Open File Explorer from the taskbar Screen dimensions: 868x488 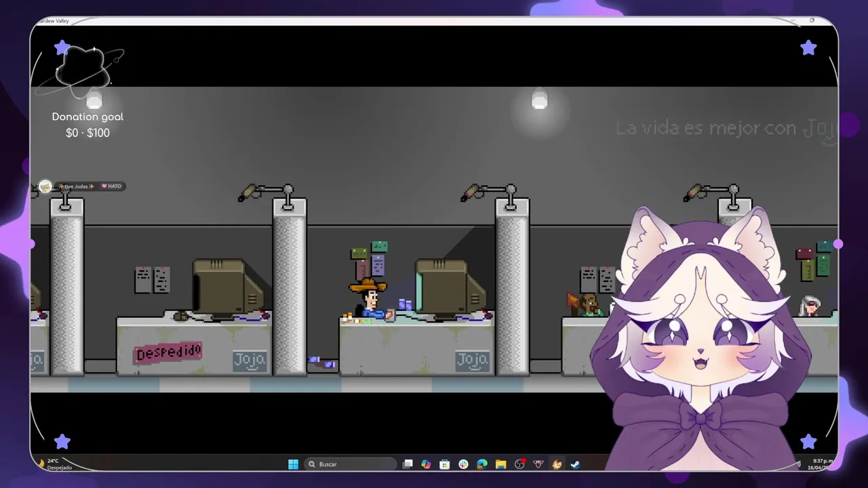point(500,464)
